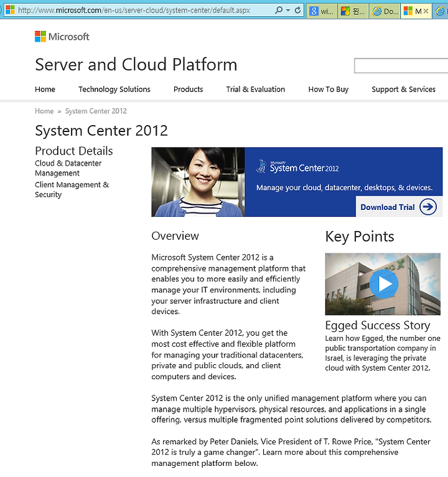Switch to the Korean-titled browser tab
448x477 pixels.
[353, 11]
